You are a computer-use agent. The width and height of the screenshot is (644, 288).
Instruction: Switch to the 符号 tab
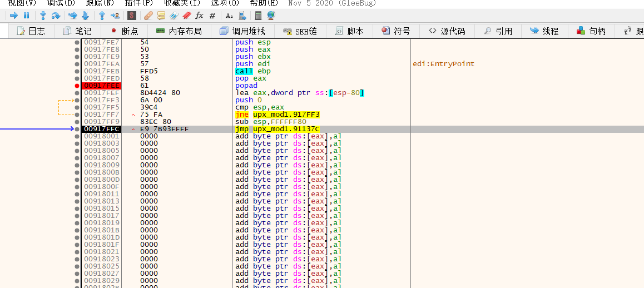396,31
